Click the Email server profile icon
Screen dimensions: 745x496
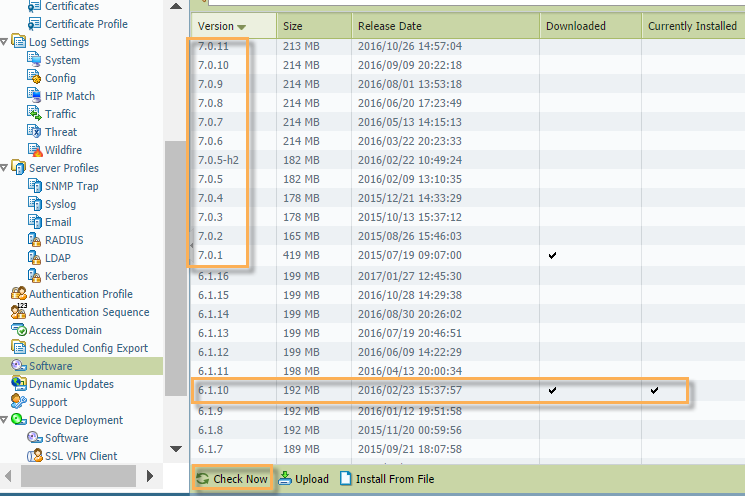(34, 222)
